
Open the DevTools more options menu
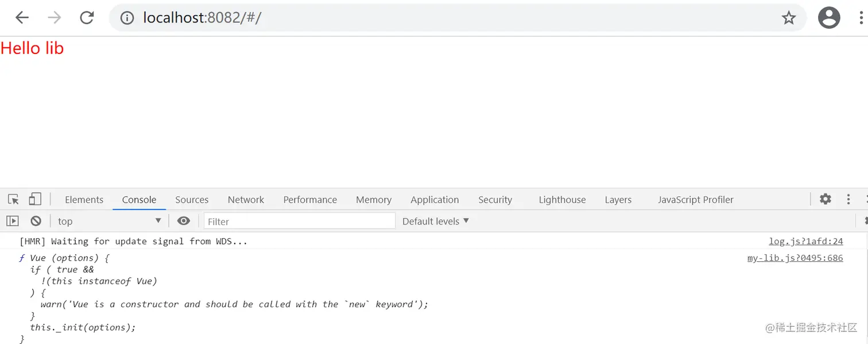848,199
